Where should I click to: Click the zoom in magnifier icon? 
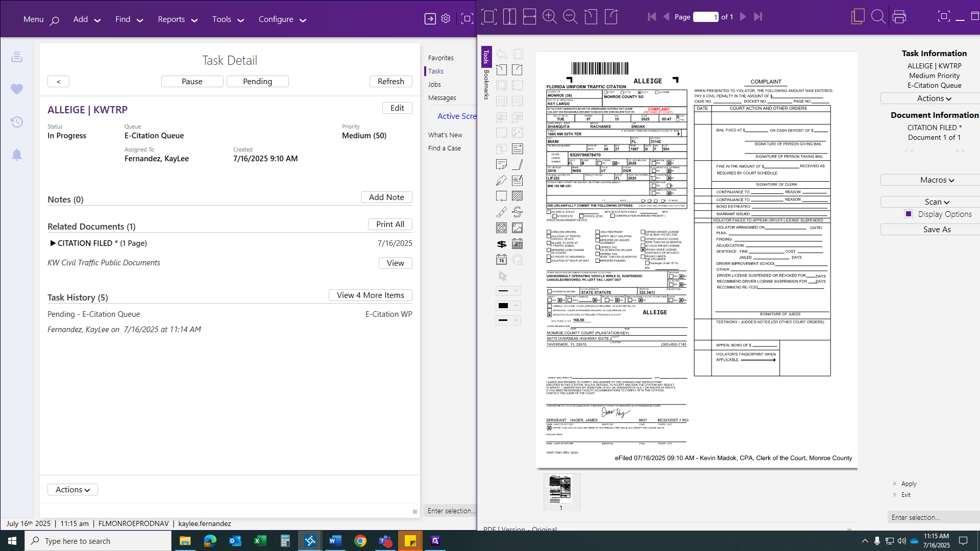click(x=549, y=17)
